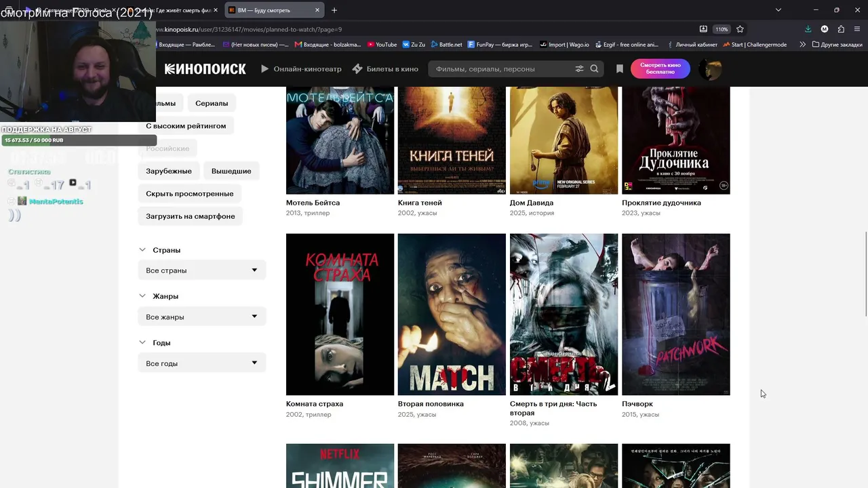This screenshot has height=488, width=868.
Task: Open the 'Match' movie poster
Action: [x=452, y=314]
